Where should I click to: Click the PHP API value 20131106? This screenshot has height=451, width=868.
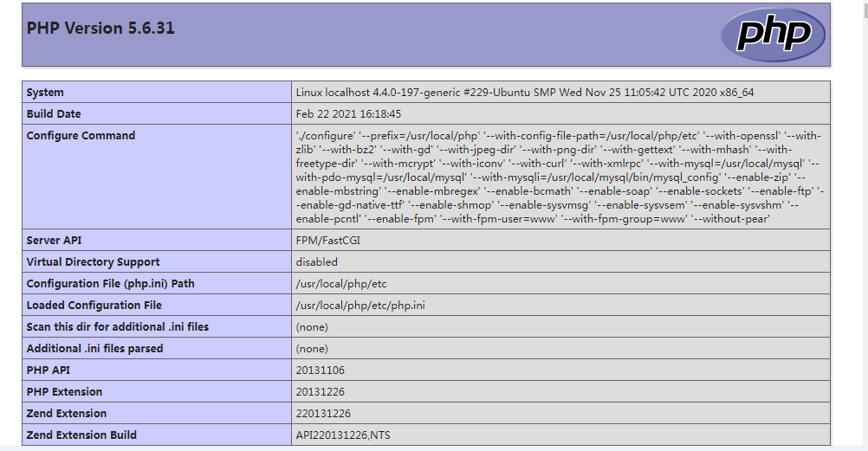(320, 370)
